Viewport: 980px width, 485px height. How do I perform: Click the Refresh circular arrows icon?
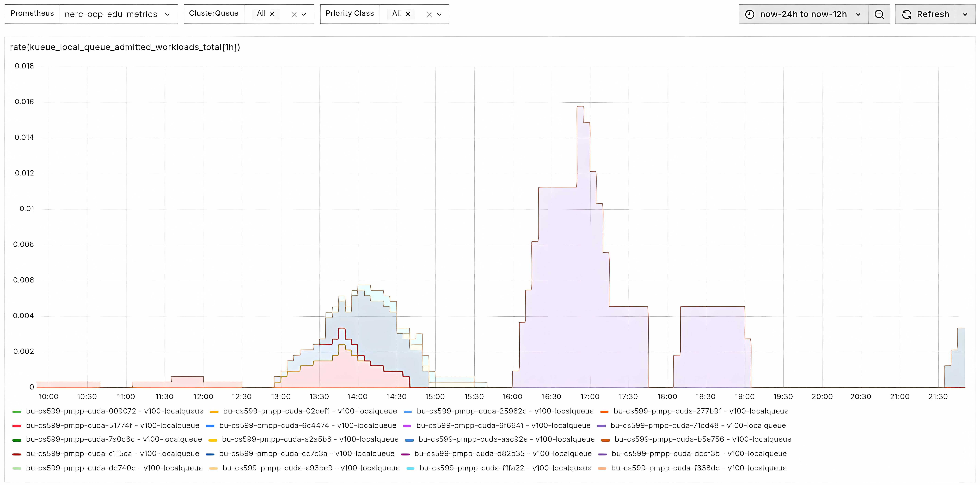pyautogui.click(x=906, y=14)
